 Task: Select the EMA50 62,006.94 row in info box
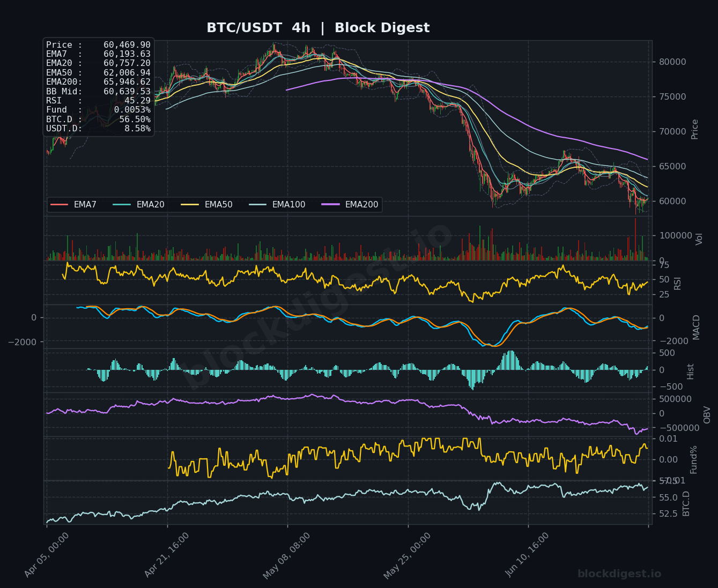[98, 73]
